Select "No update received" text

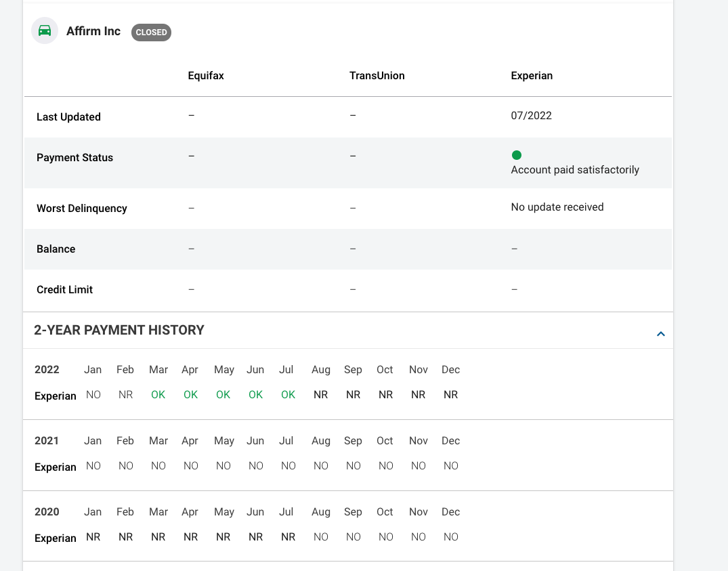coord(557,207)
